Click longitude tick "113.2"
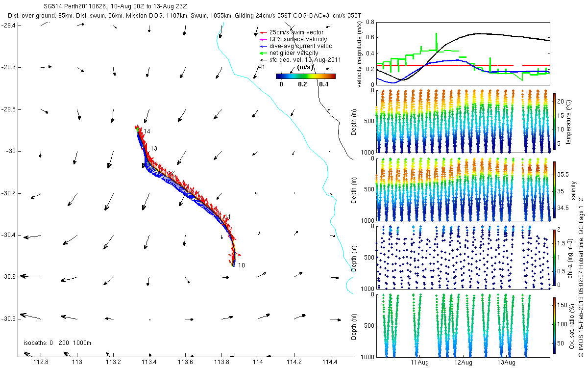This screenshot has height=368, width=588. pyautogui.click(x=113, y=362)
